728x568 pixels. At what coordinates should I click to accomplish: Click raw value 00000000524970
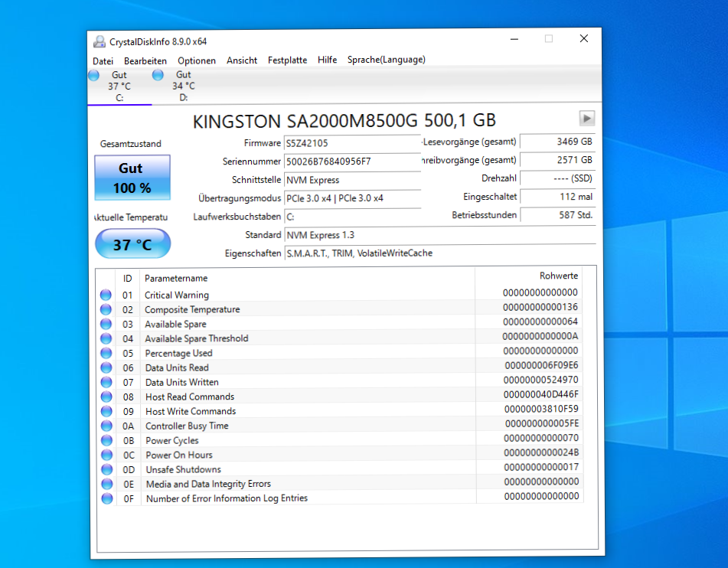(x=541, y=380)
